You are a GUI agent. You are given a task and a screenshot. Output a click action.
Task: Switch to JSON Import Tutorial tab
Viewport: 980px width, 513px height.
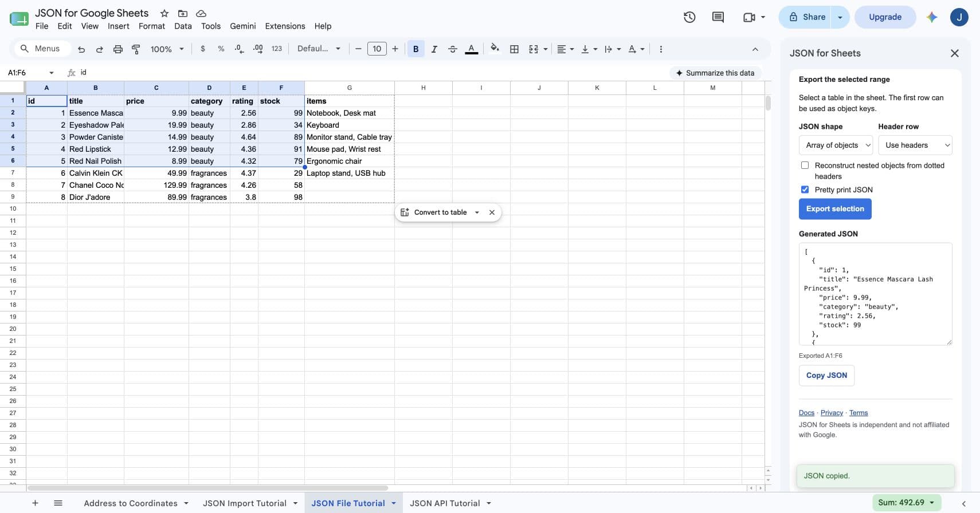pos(245,503)
